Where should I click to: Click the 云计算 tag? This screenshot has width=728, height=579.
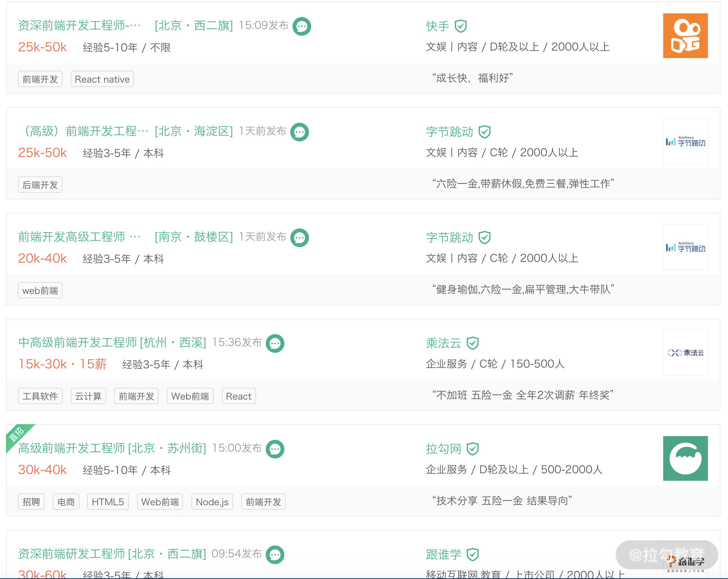coord(88,396)
